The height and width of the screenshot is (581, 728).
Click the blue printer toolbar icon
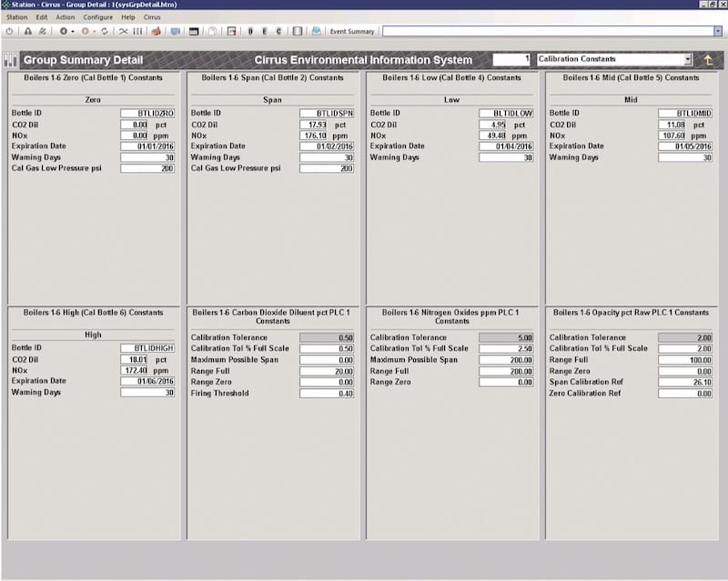(316, 31)
